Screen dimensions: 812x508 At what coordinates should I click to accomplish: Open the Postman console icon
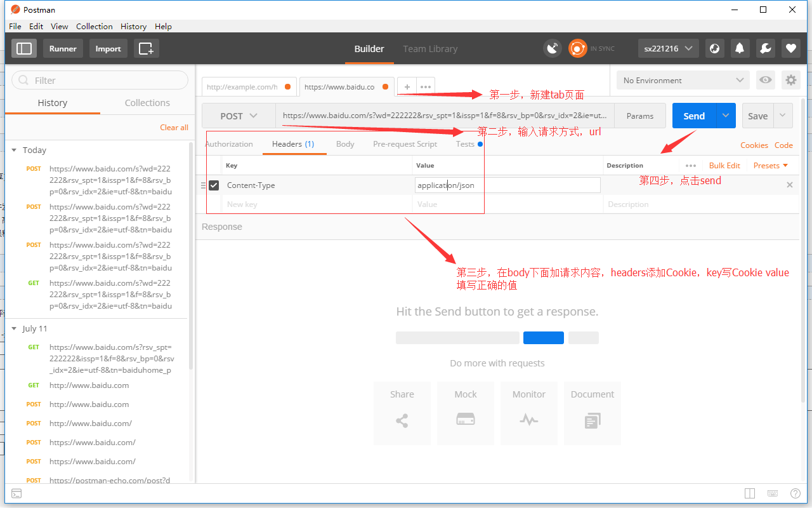[17, 493]
